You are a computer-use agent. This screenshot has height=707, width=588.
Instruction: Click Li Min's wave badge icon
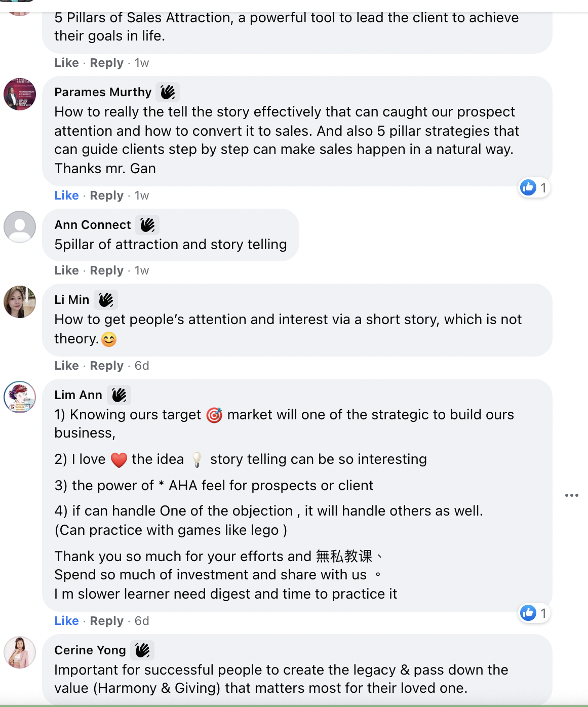click(106, 300)
